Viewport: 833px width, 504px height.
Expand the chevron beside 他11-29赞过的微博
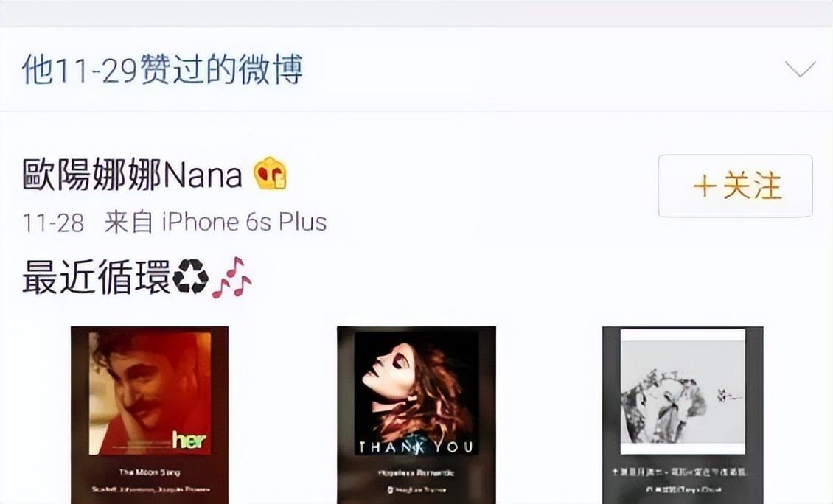[800, 69]
